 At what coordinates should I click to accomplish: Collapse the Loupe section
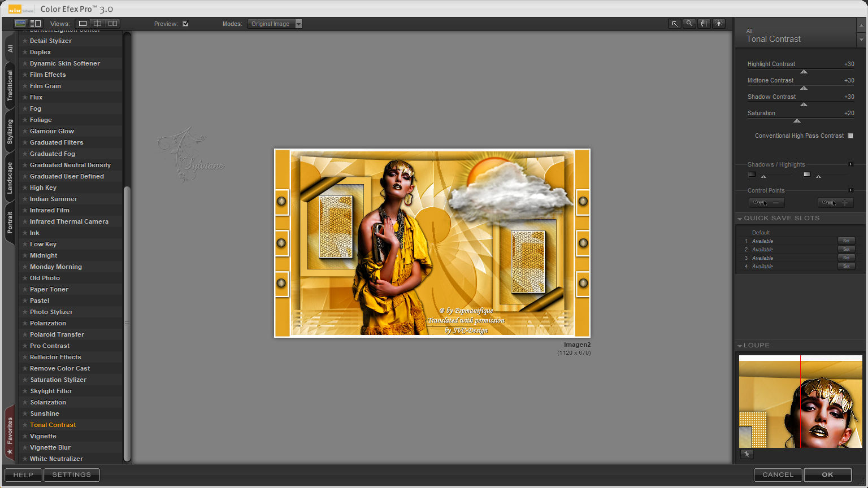point(740,346)
